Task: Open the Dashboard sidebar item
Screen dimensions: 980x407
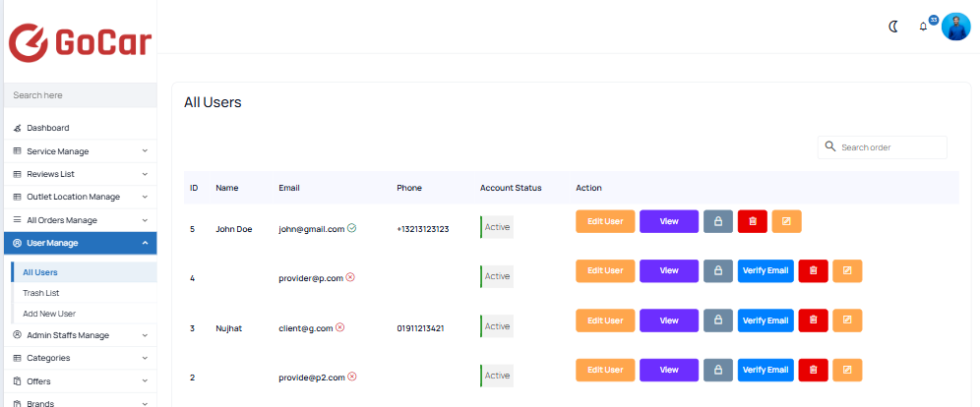Action: click(80, 128)
